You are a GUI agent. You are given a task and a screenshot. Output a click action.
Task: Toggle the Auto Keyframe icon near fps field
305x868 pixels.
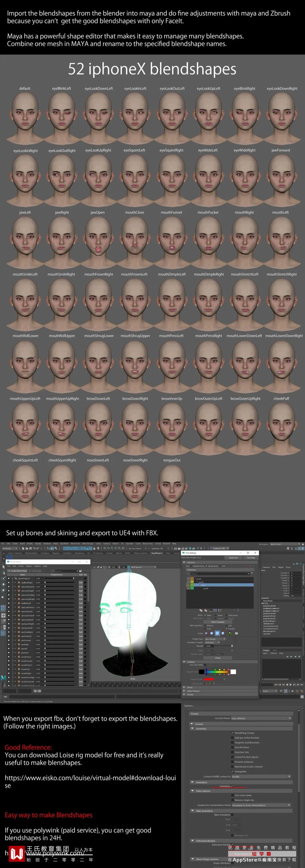point(297,691)
